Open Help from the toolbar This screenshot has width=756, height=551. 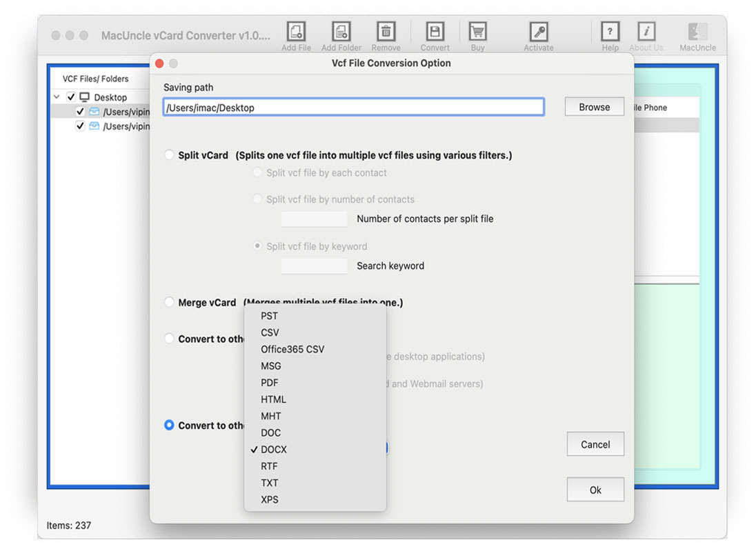click(x=610, y=31)
